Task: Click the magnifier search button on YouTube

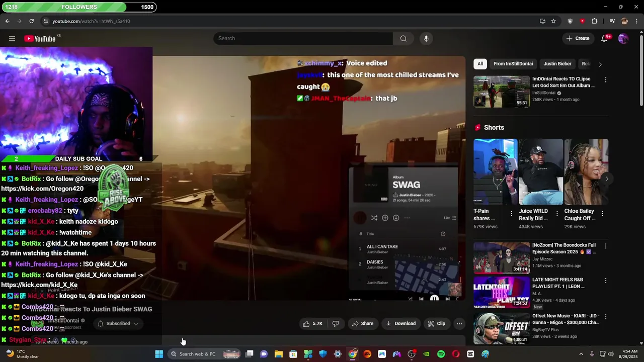Action: [x=403, y=38]
